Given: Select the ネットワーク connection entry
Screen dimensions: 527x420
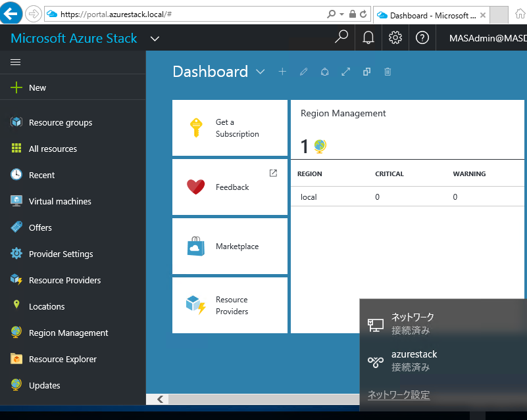Looking at the screenshot, I should click(443, 323).
